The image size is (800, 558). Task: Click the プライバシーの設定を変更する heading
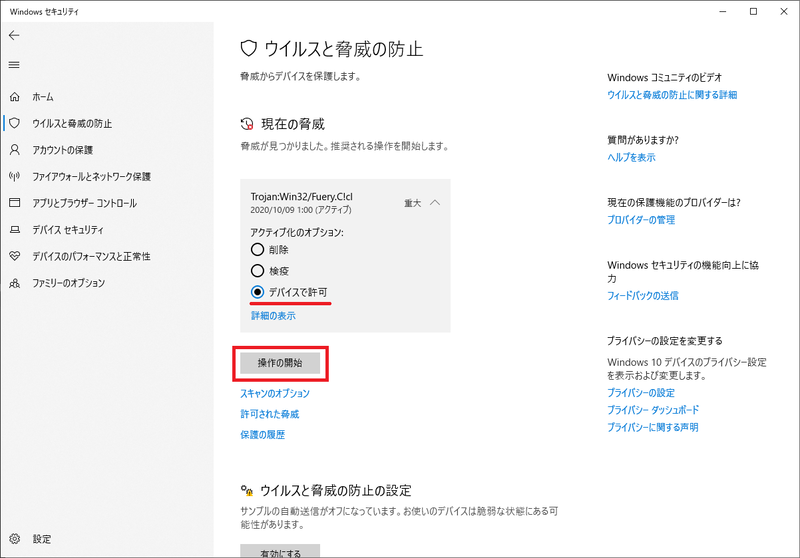(x=665, y=341)
